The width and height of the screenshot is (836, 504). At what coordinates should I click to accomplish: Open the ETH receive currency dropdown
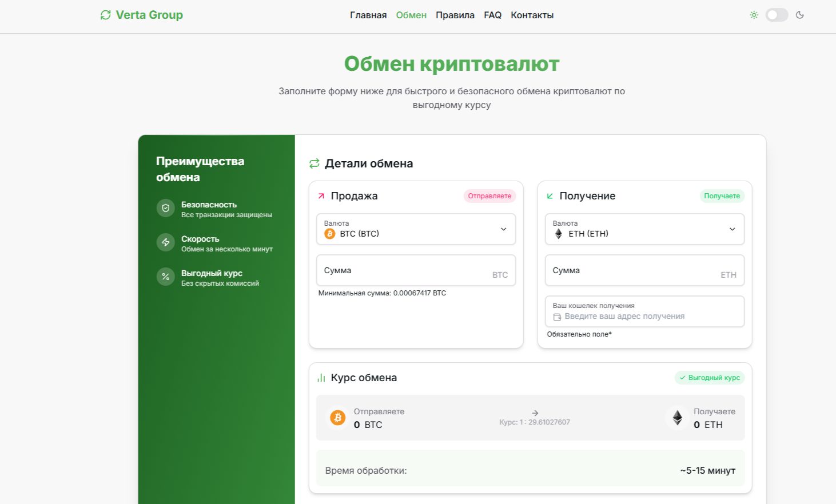644,229
